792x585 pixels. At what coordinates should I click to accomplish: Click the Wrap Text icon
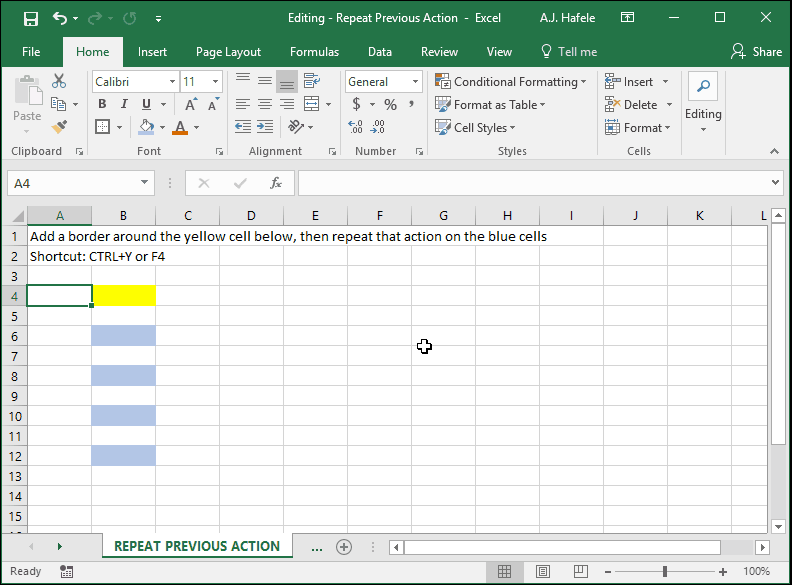(312, 81)
